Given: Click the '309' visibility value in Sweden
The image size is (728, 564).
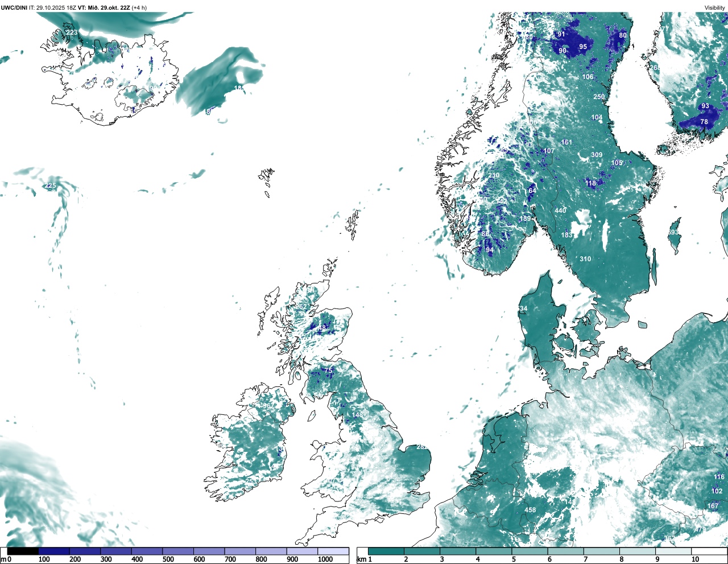Looking at the screenshot, I should [x=597, y=155].
